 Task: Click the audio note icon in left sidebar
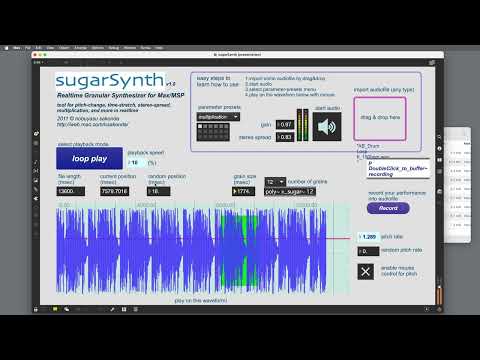pos(36,162)
